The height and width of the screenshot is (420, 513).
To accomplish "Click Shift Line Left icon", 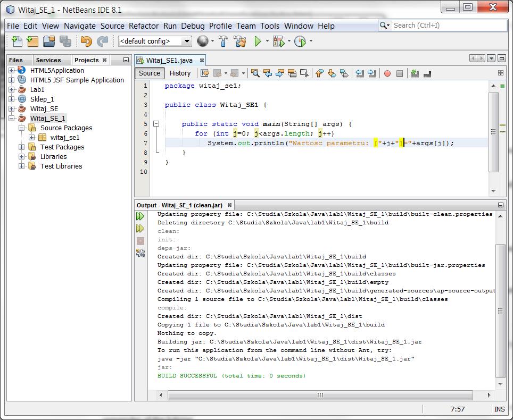I will click(360, 73).
